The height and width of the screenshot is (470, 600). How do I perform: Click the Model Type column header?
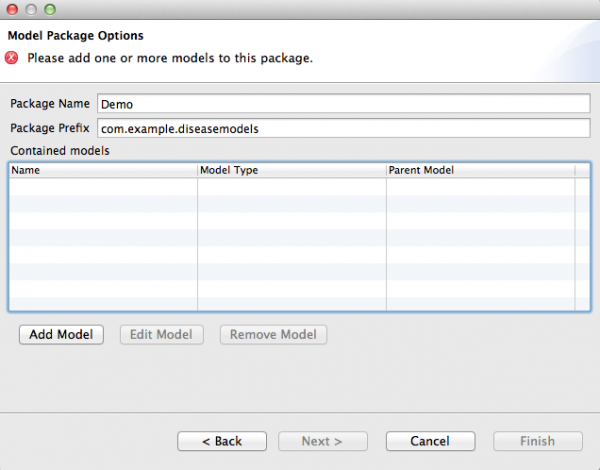coord(291,170)
